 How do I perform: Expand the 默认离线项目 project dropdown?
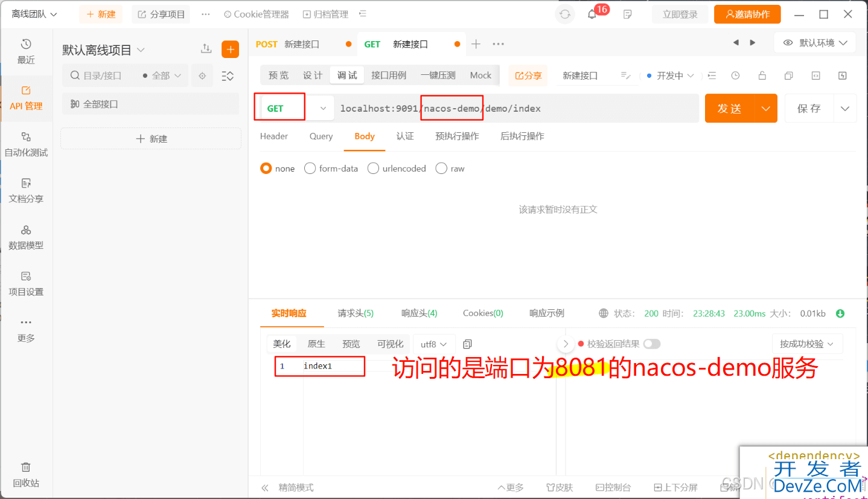[104, 50]
